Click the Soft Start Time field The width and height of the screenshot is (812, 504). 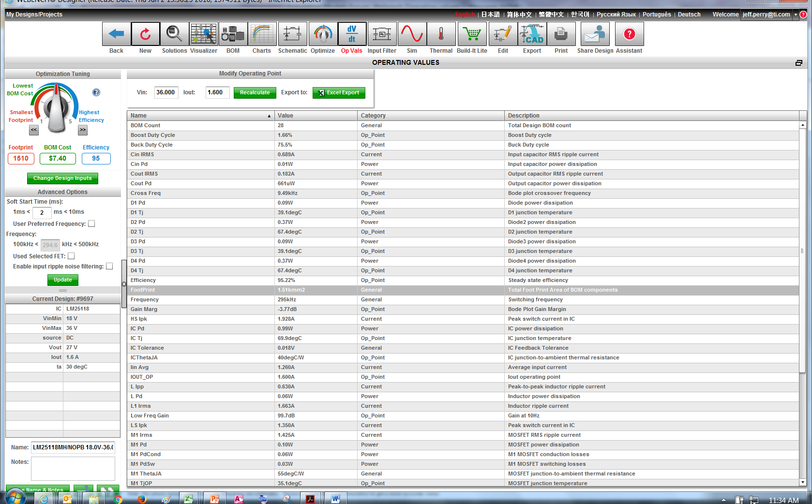click(x=42, y=212)
